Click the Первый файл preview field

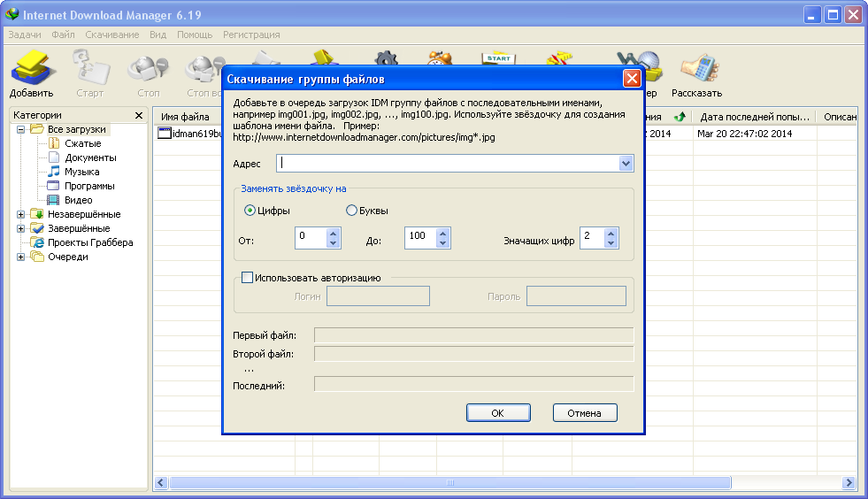(x=474, y=335)
